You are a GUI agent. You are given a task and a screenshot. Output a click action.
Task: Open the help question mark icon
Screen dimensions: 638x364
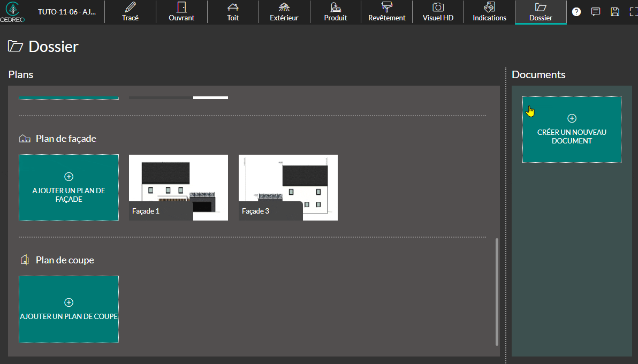click(576, 12)
